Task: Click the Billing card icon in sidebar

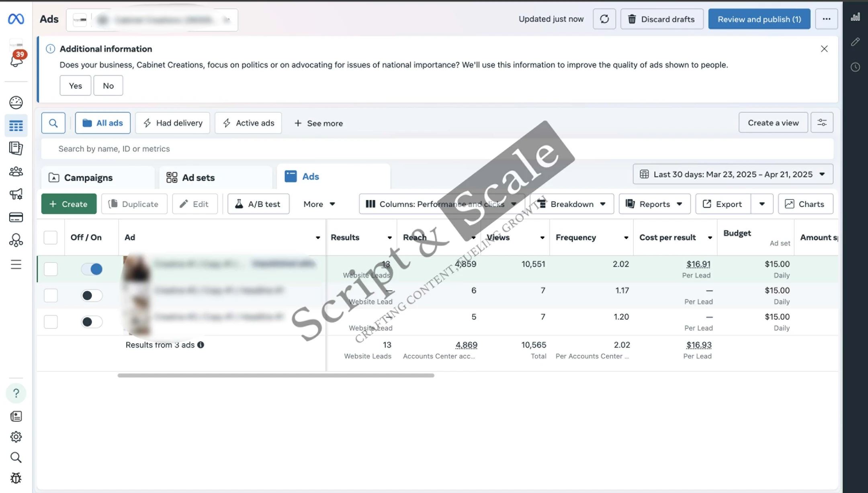Action: pyautogui.click(x=16, y=217)
